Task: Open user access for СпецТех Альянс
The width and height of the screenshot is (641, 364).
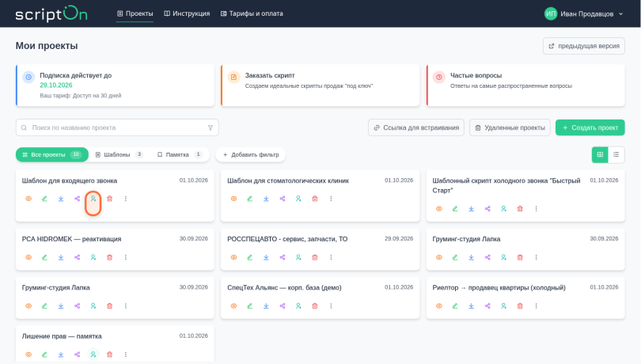Action: (298, 306)
